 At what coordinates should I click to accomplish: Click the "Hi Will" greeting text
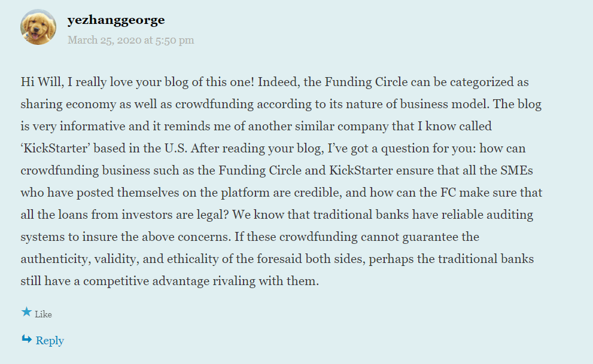[41, 82]
